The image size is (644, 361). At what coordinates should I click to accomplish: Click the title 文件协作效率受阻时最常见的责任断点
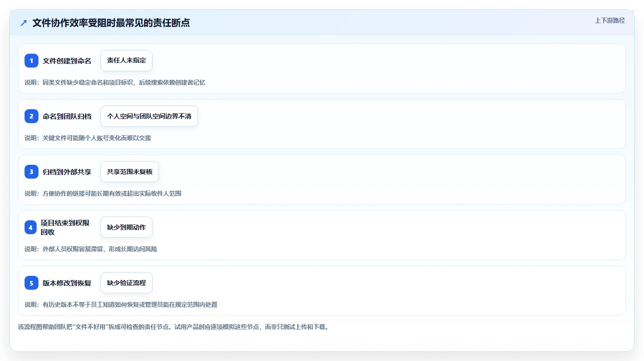pyautogui.click(x=111, y=23)
